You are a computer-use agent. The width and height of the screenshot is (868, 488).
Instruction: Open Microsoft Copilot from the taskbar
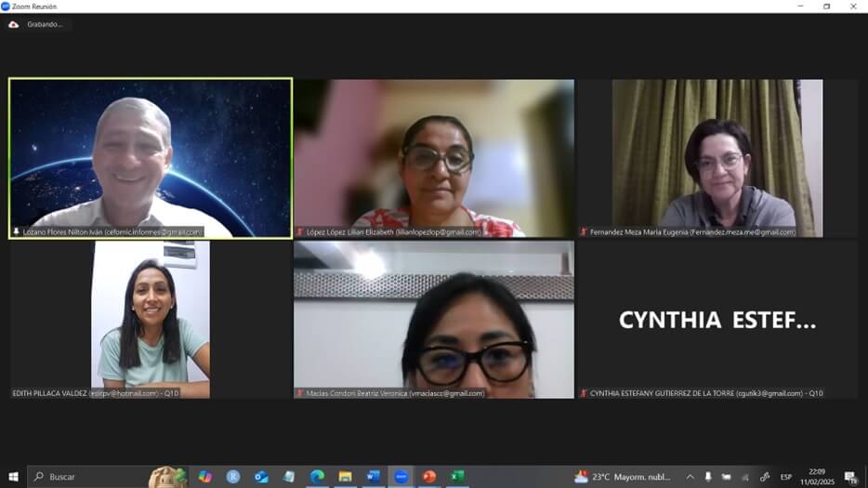point(205,477)
